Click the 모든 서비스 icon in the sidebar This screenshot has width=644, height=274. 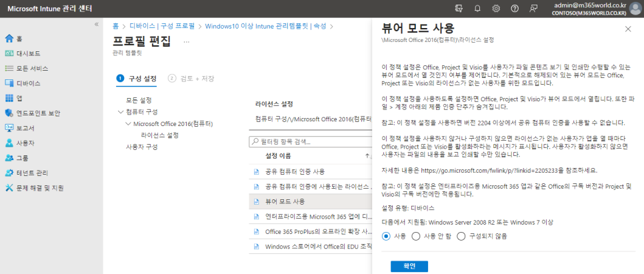(9, 68)
